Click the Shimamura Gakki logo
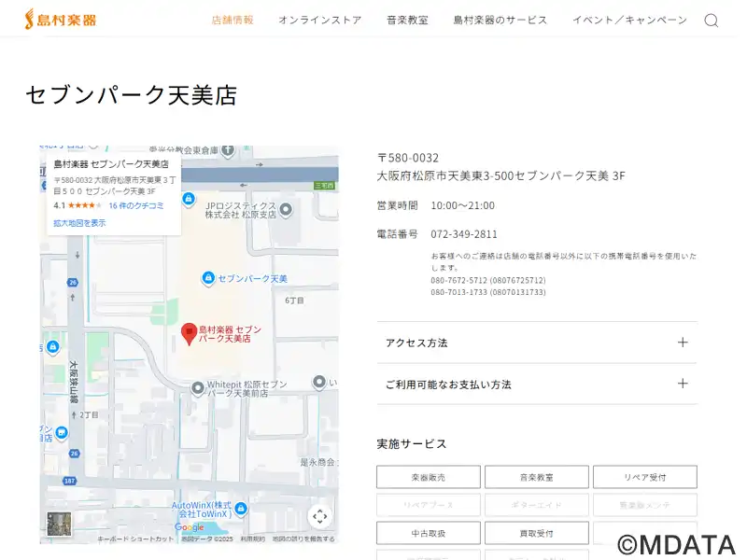This screenshot has width=747, height=560. [x=60, y=19]
